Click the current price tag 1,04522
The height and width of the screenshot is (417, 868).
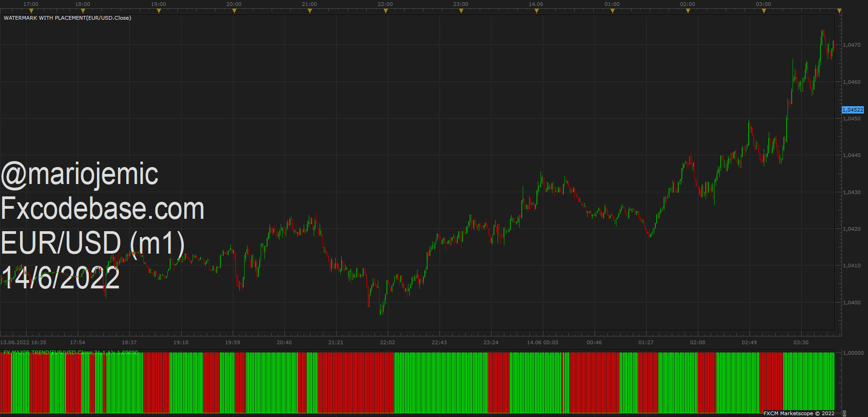(x=853, y=110)
